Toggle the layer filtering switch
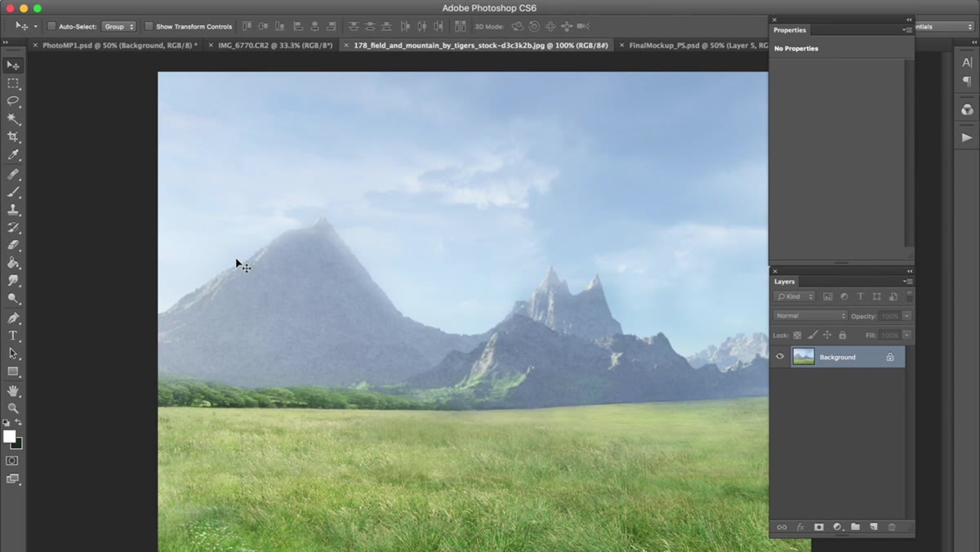Viewport: 980px width, 552px height. tap(910, 296)
